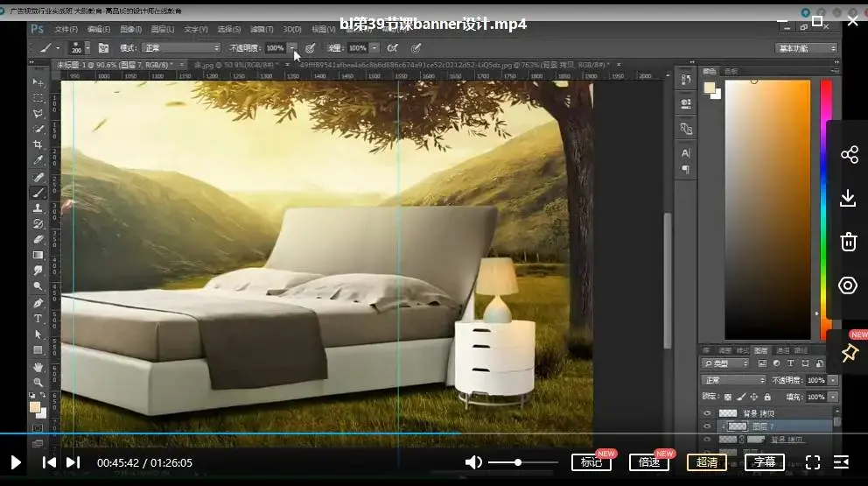Click the 字幕 subtitles button
Viewport: 868px width, 486px height.
point(764,462)
